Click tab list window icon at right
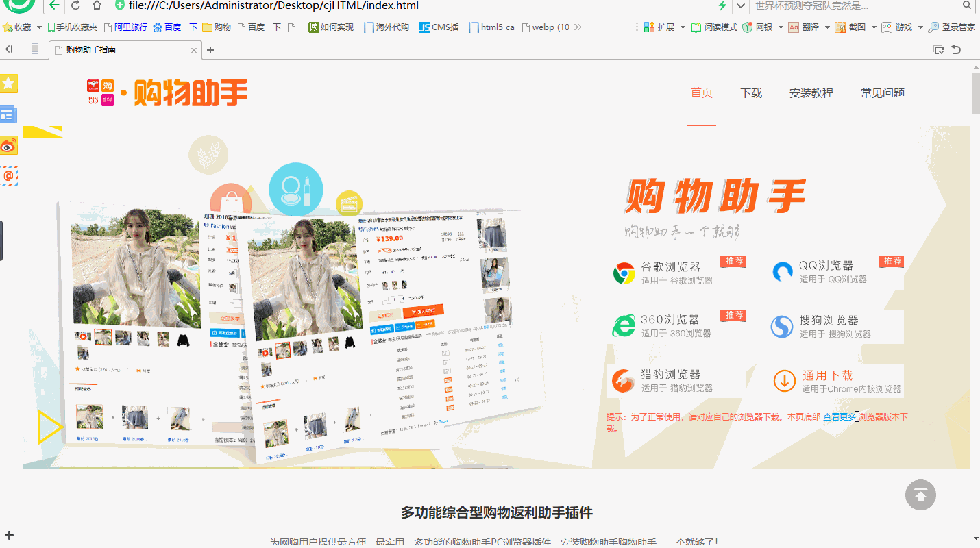980x548 pixels. point(938,49)
